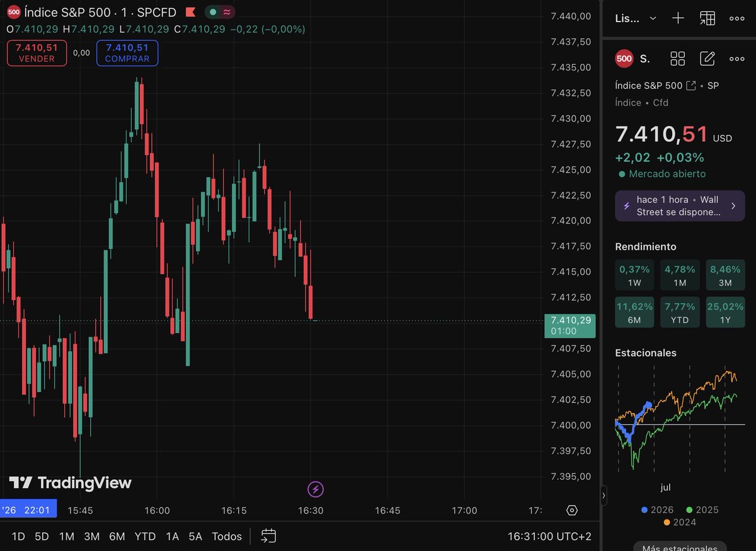Click the Rendimiento section heading
The image size is (756, 551).
tap(646, 246)
